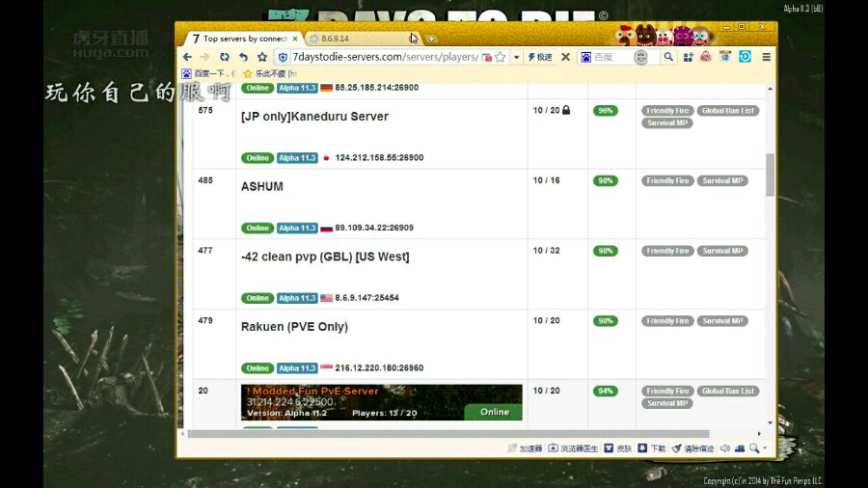Open the 百度一下 bookmark
Screen dimensions: 868x488
[208, 73]
